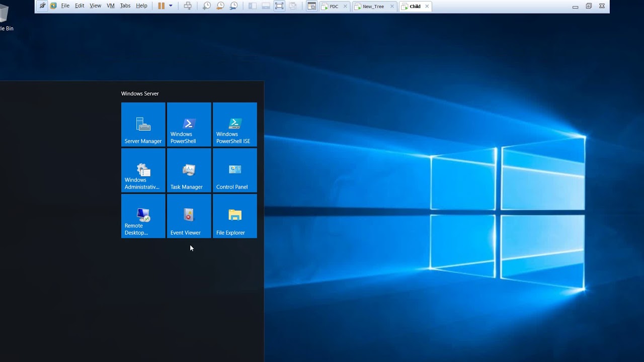Viewport: 644px width, 362px height.
Task: Minimize the VMware toolbar window
Action: [x=575, y=7]
